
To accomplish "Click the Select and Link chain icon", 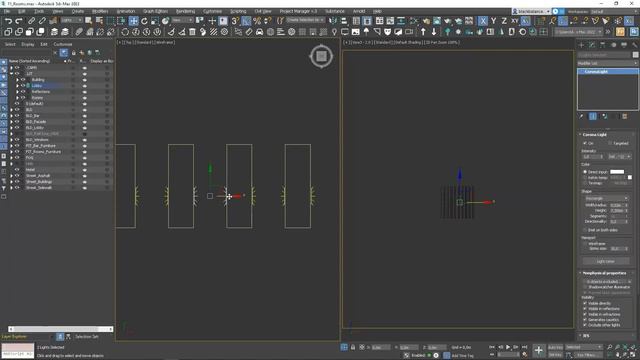I will pyautogui.click(x=31, y=21).
